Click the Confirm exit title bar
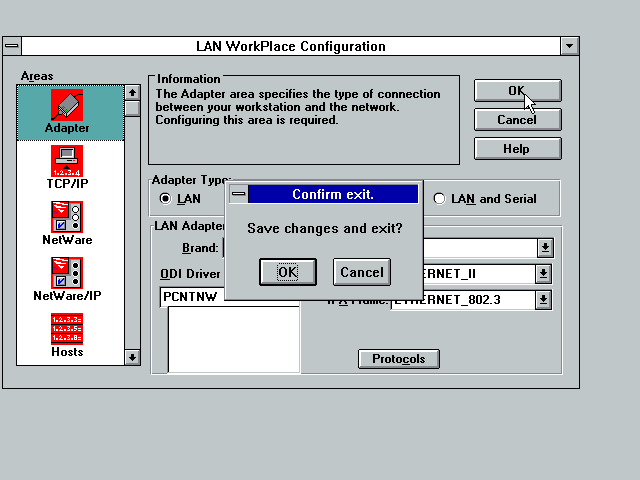The image size is (640, 480). (x=333, y=194)
